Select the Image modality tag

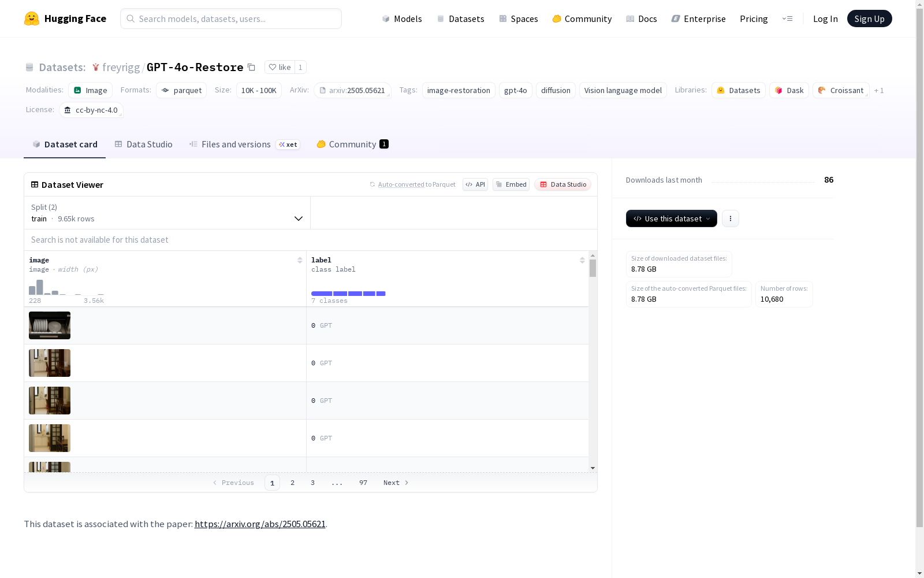coord(90,90)
